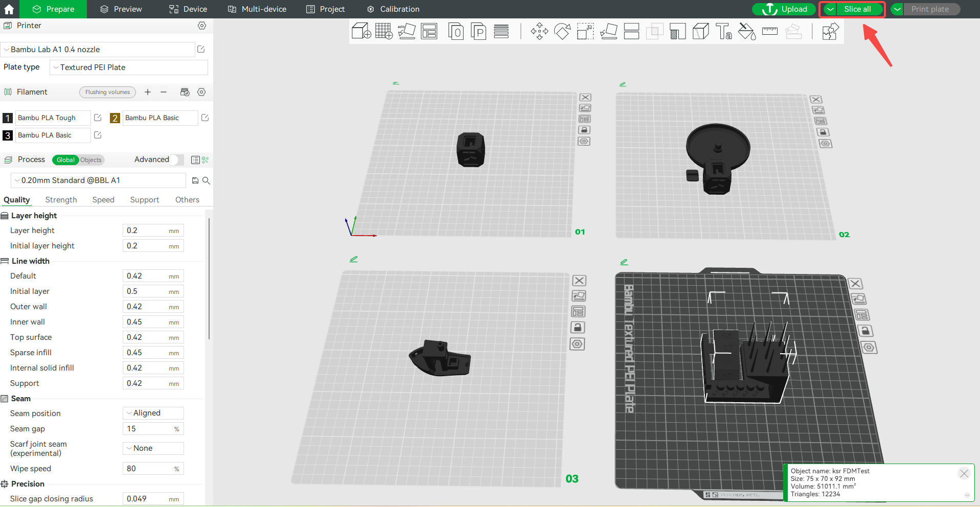Viewport: 980px width, 507px height.
Task: Lock plate 03 with the lock icon
Action: pos(577,328)
